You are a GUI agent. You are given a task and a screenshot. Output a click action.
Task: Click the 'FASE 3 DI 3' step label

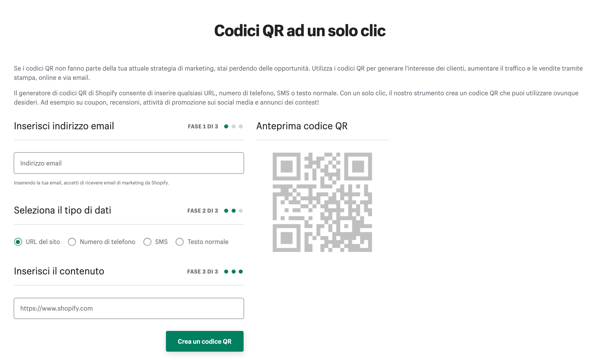click(203, 271)
